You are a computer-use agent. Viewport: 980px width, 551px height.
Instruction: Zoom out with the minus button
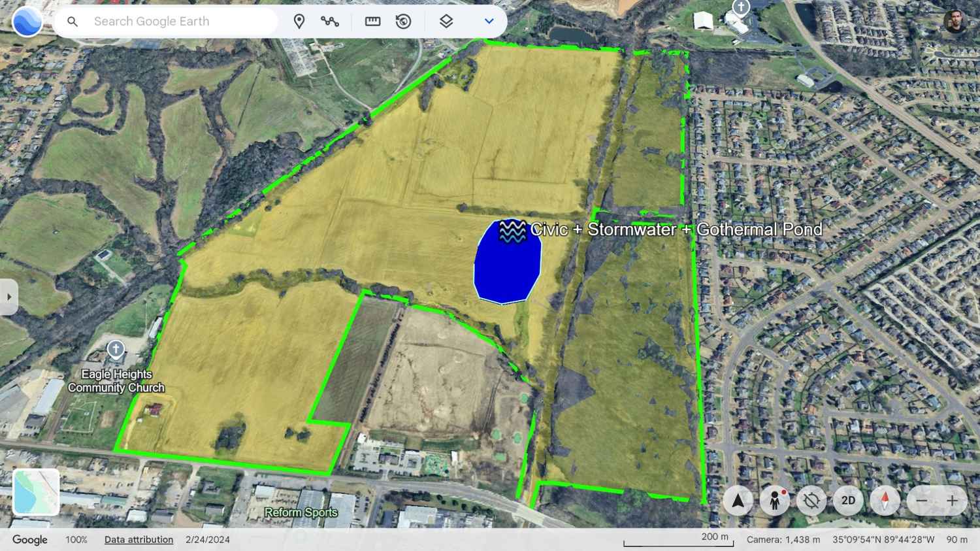pyautogui.click(x=921, y=501)
